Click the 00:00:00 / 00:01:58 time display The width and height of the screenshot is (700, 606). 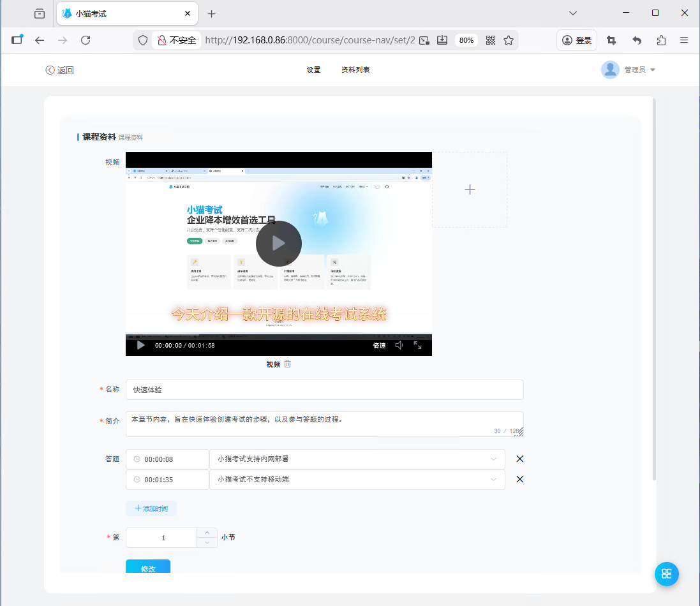tap(185, 345)
